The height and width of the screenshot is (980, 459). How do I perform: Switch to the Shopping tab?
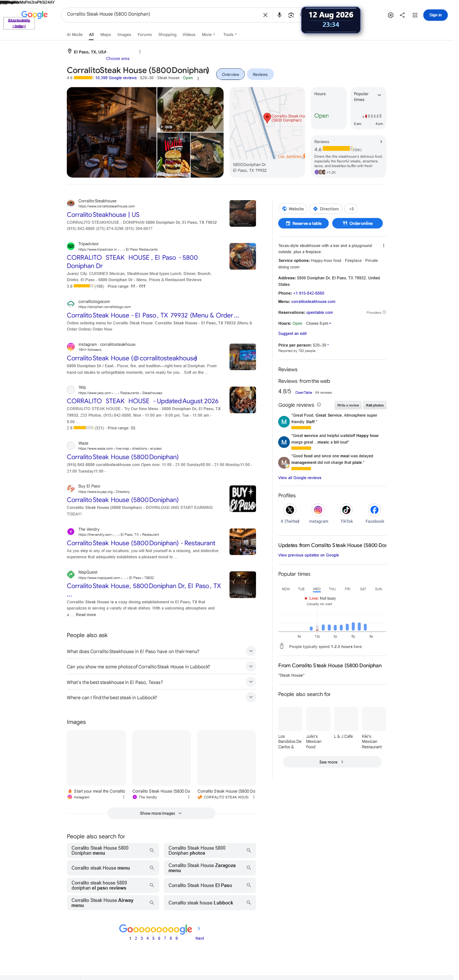(x=167, y=35)
